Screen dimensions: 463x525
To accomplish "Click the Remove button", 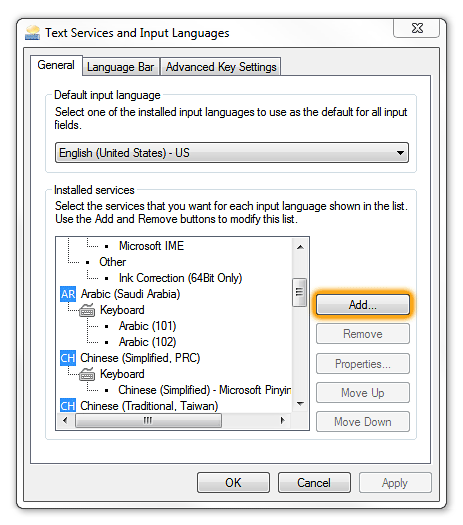I will (363, 334).
